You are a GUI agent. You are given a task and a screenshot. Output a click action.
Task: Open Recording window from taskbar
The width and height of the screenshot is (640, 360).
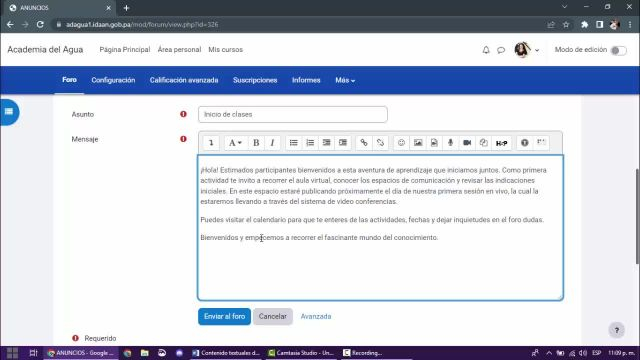(x=363, y=353)
